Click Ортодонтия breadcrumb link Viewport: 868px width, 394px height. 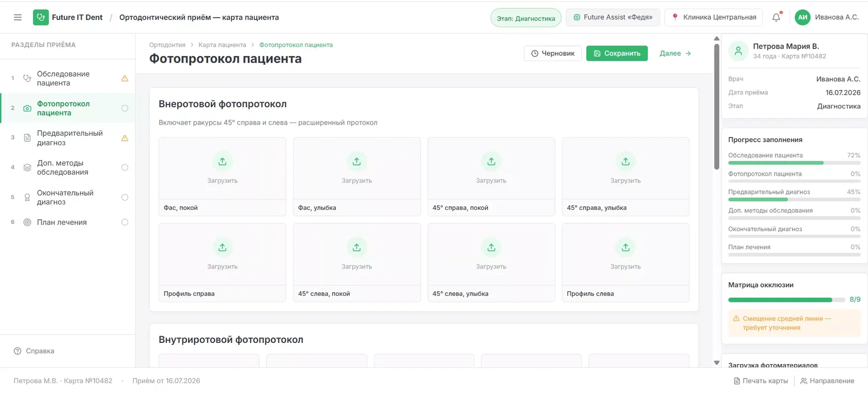click(x=167, y=45)
